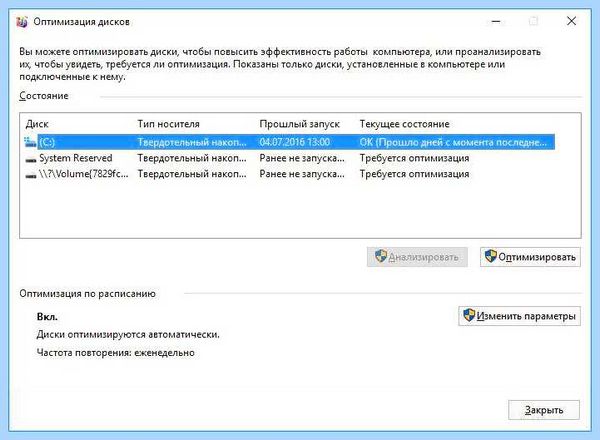Select the System Reserved drive icon
This screenshot has width=600, height=440.
(31, 159)
